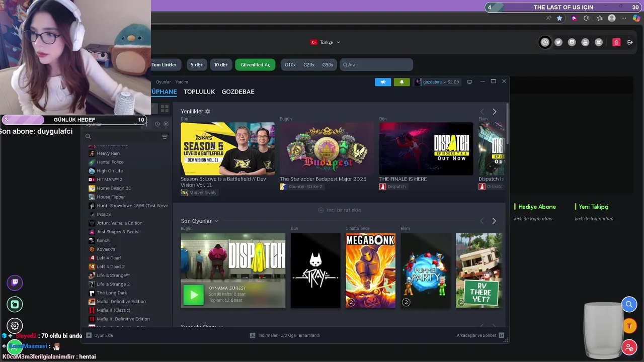
Task: Open THE FINALE IS HERE Dispatch news
Action: [x=426, y=149]
